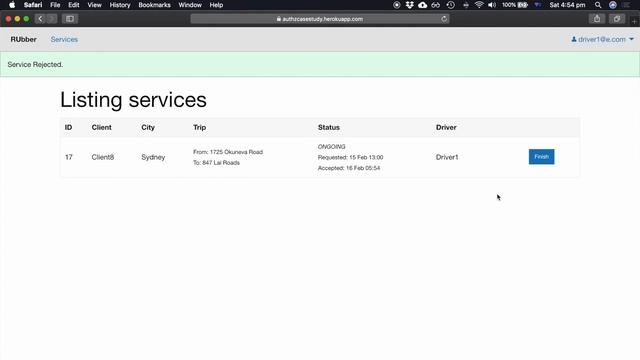
Task: Toggle the Safari sidebar button
Action: [70, 19]
